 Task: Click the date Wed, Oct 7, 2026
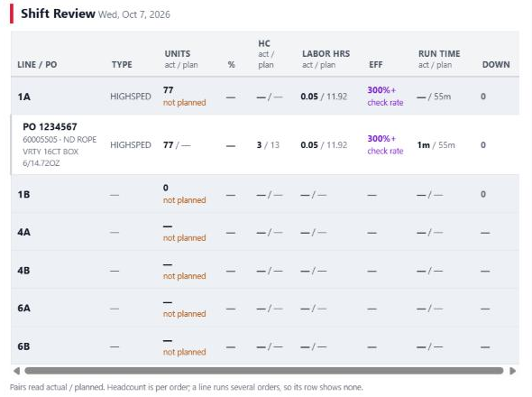pyautogui.click(x=134, y=14)
